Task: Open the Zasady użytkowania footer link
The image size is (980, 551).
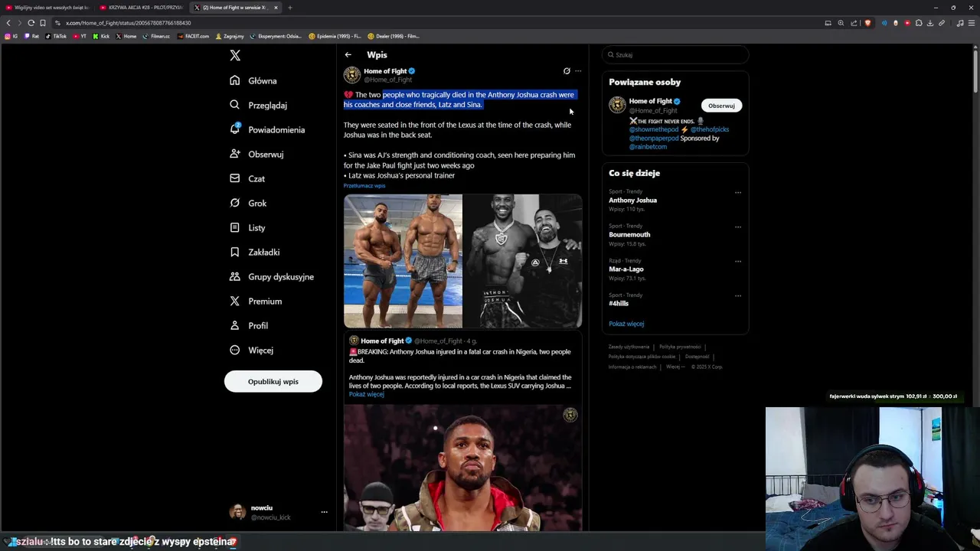Action: coord(629,347)
